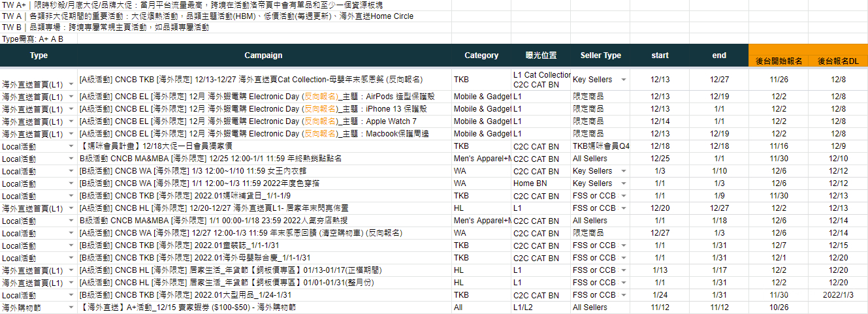This screenshot has height=314, width=868.
Task: Open Seller Type dropdown for 大型用品 row
Action: [624, 295]
